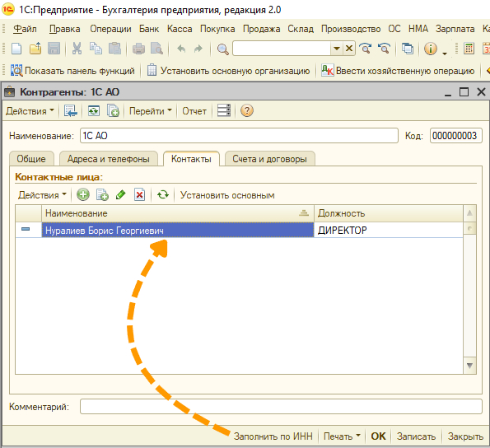
Task: Open the form's Действия dropdown
Action: (30, 111)
